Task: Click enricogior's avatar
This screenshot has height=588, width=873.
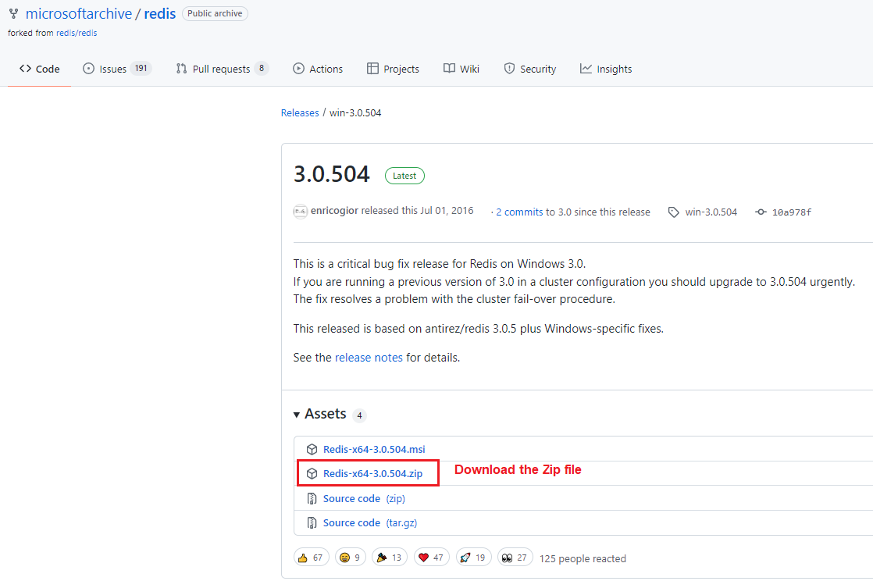Action: tap(301, 212)
